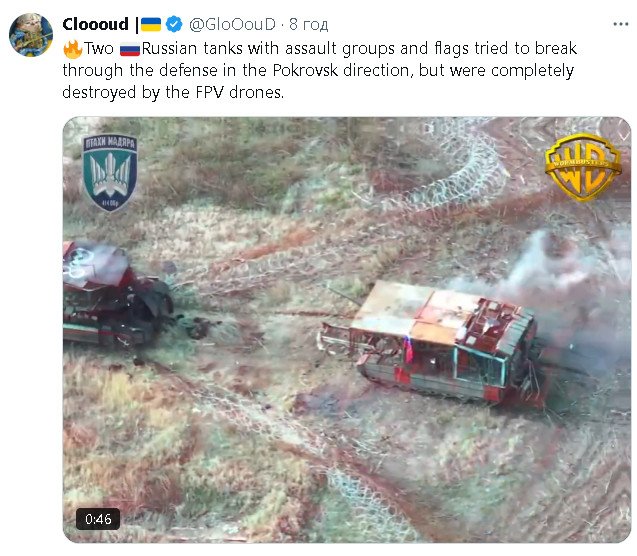Image resolution: width=637 pixels, height=556 pixels.
Task: Click the Russian flag on the vehicle
Action: pyautogui.click(x=408, y=349)
